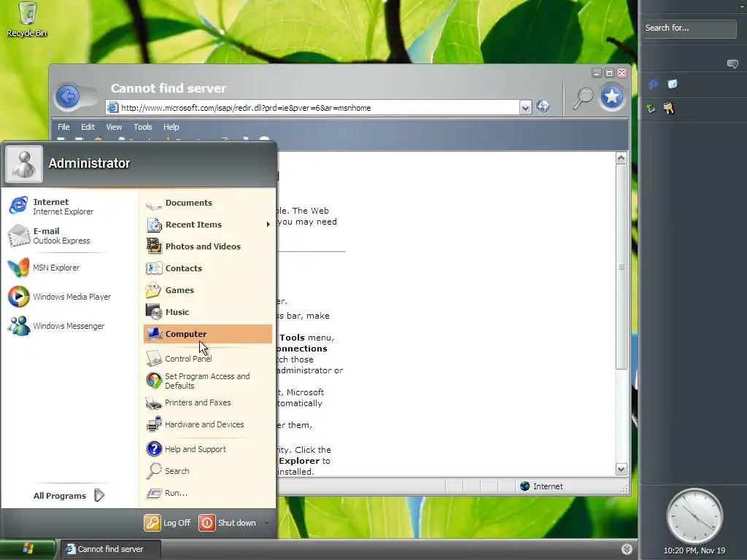This screenshot has width=747, height=560.
Task: Click the browser scrollbar up arrow
Action: pos(622,158)
